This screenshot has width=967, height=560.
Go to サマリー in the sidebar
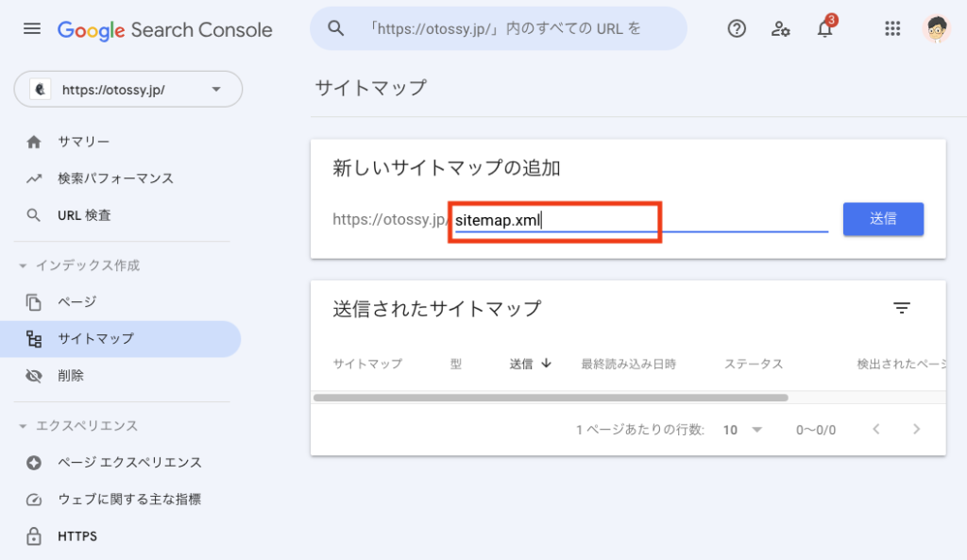click(83, 142)
